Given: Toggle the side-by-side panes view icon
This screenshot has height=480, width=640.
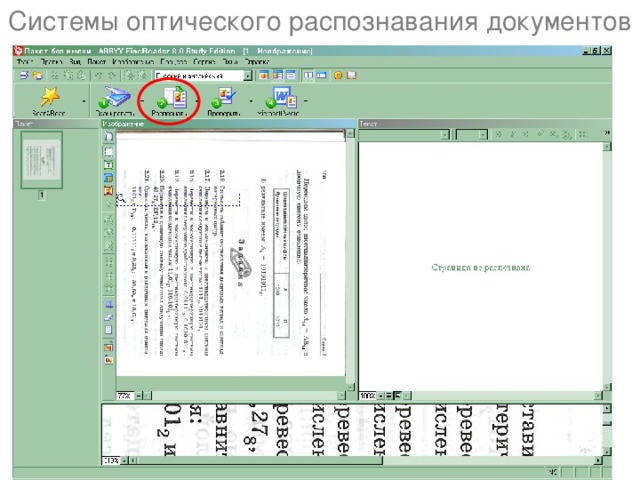Looking at the screenshot, I should click(309, 76).
